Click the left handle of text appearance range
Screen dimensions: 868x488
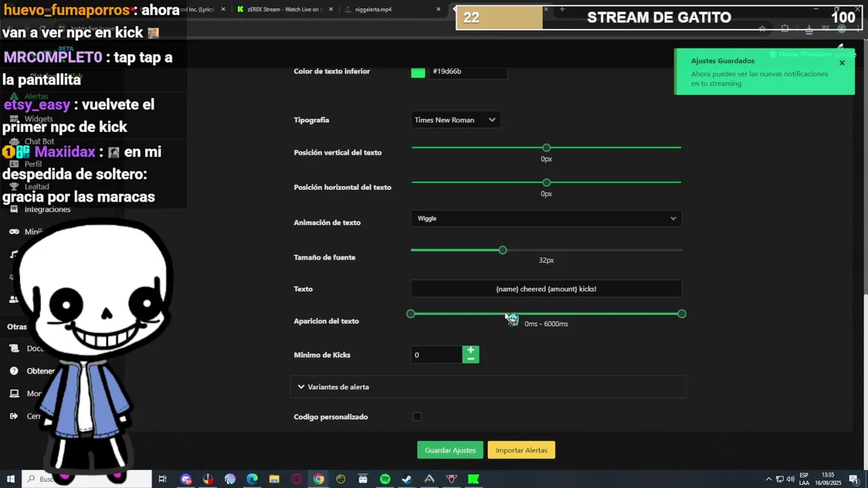pos(411,314)
